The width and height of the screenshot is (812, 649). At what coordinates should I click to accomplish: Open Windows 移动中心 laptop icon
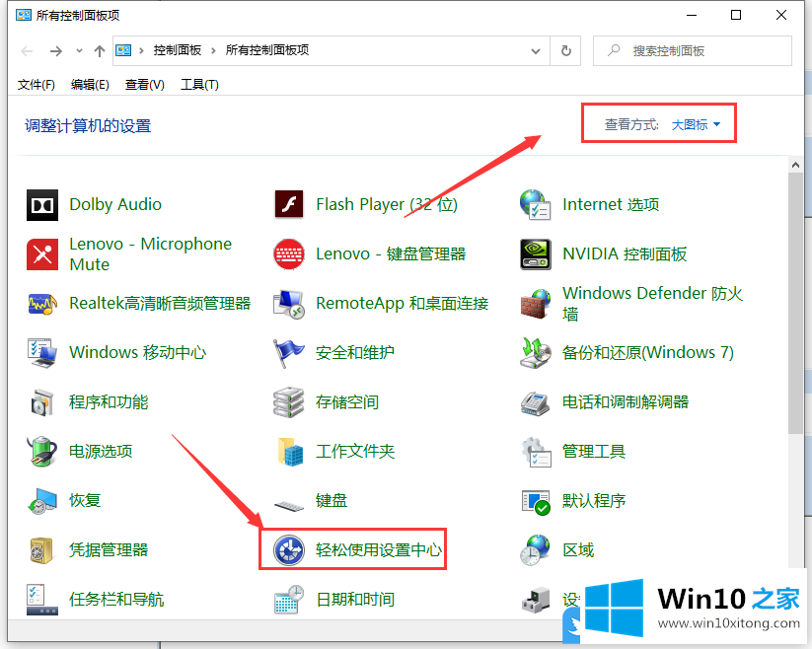pyautogui.click(x=42, y=353)
